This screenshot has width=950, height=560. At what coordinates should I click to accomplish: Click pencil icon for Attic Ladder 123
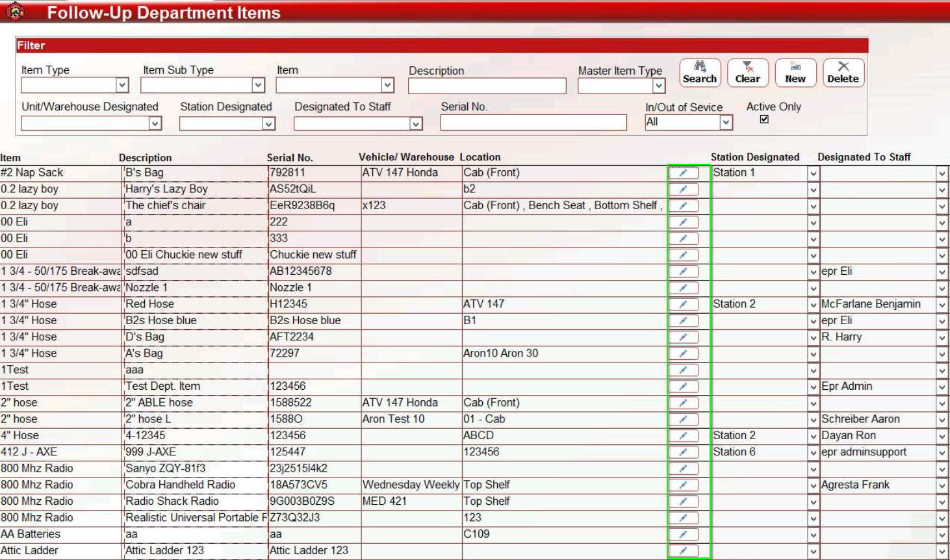[683, 550]
